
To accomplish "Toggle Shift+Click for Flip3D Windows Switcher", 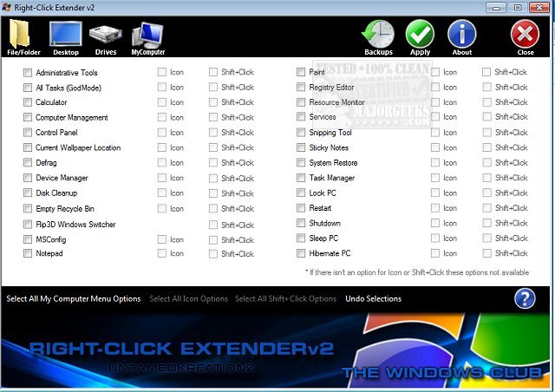I will 213,225.
